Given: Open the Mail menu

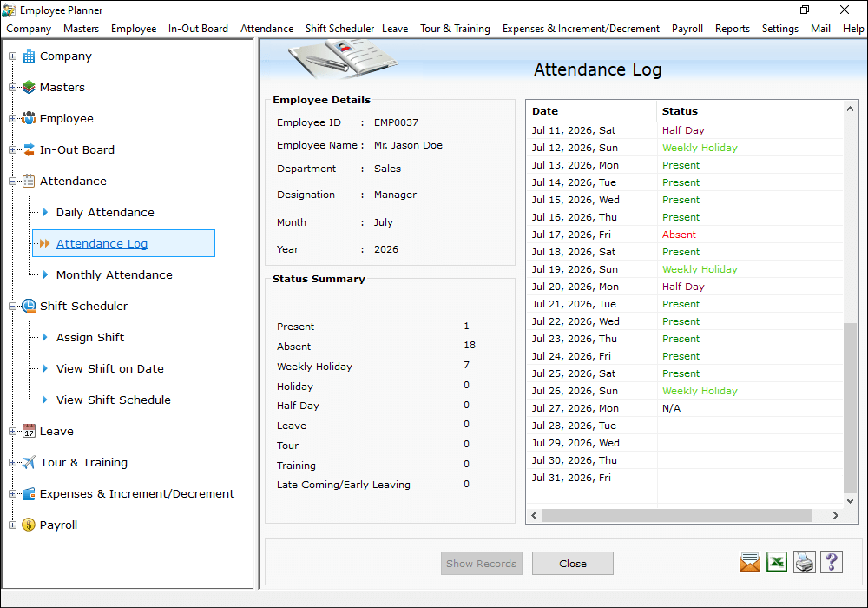Looking at the screenshot, I should [x=820, y=29].
